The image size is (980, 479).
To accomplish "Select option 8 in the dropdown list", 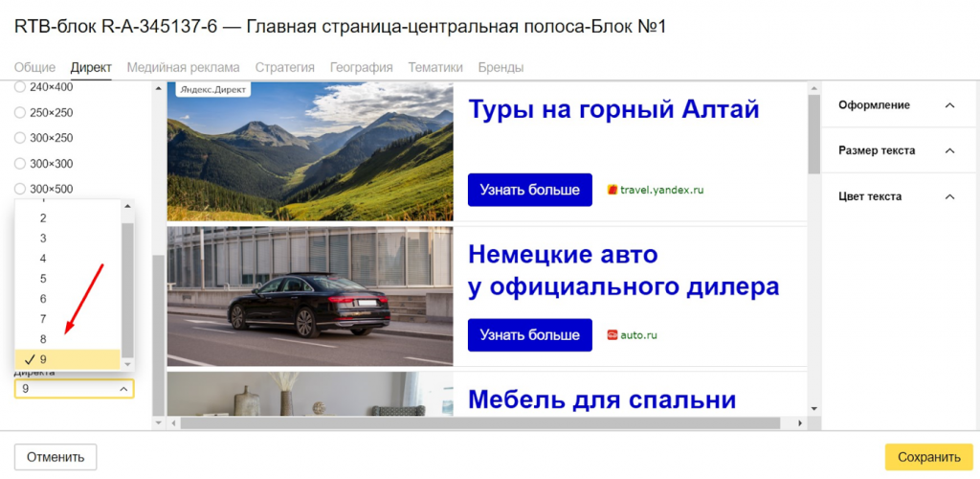I will coord(68,339).
